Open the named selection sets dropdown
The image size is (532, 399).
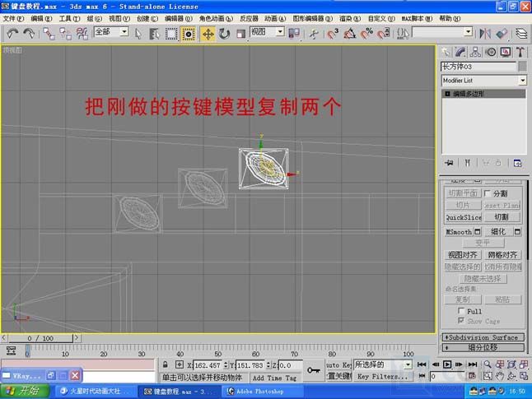(469, 32)
